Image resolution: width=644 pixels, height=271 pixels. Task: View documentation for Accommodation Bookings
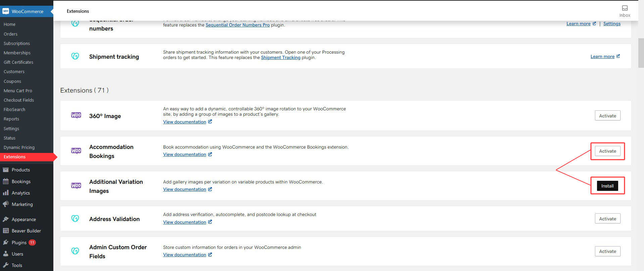185,154
